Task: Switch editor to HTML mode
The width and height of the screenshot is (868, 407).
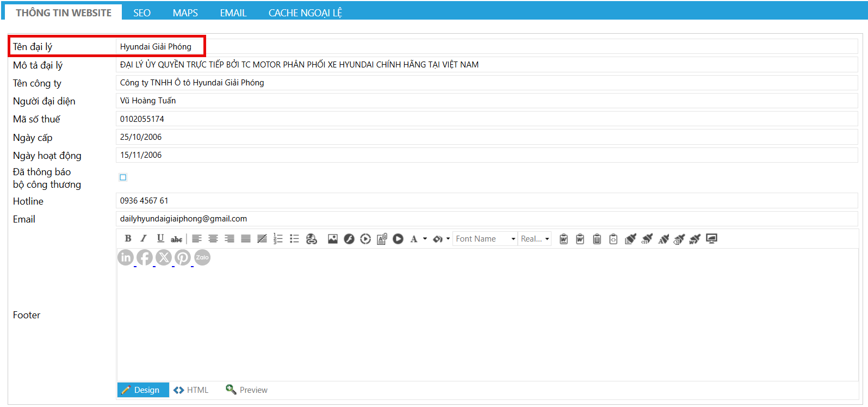Action: click(191, 390)
